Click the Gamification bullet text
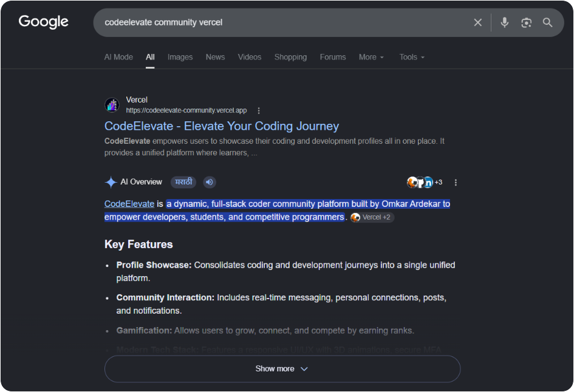574x392 pixels. [x=265, y=331]
